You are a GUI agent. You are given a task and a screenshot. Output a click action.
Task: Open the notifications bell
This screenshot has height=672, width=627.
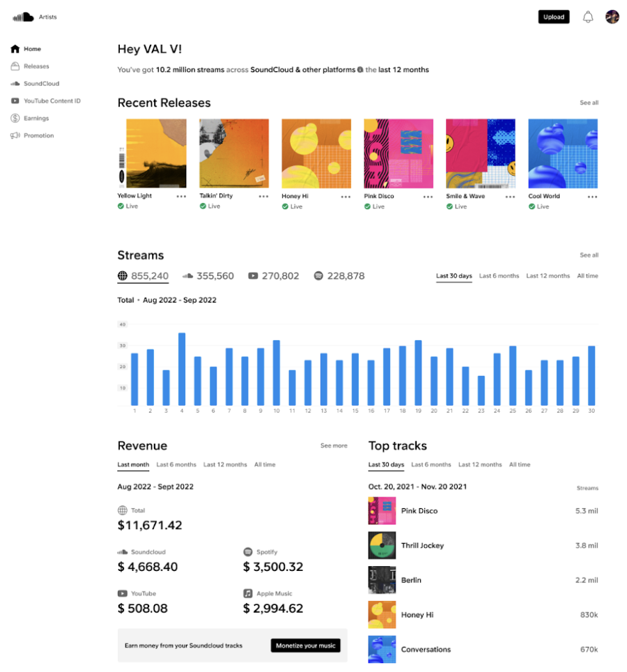tap(588, 17)
